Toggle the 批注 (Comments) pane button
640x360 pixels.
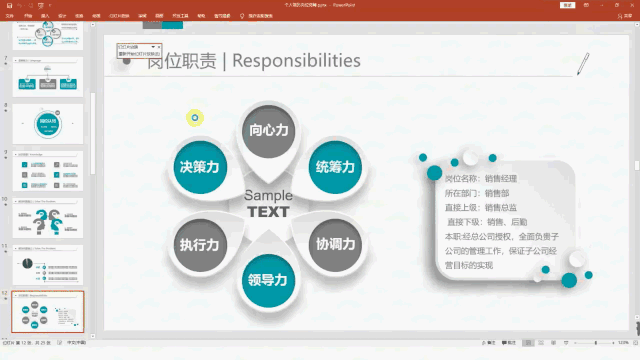click(509, 343)
